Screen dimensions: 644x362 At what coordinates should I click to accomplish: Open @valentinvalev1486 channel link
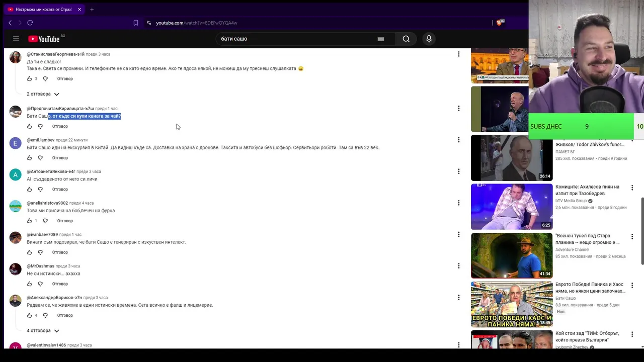pyautogui.click(x=46, y=345)
